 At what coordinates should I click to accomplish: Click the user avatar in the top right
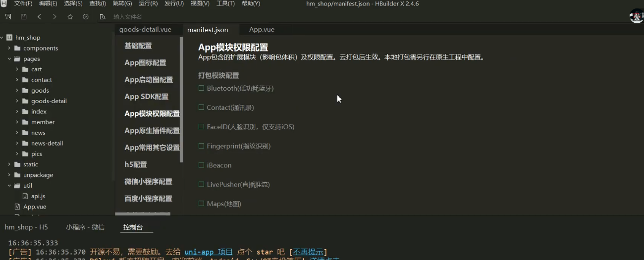tap(637, 16)
